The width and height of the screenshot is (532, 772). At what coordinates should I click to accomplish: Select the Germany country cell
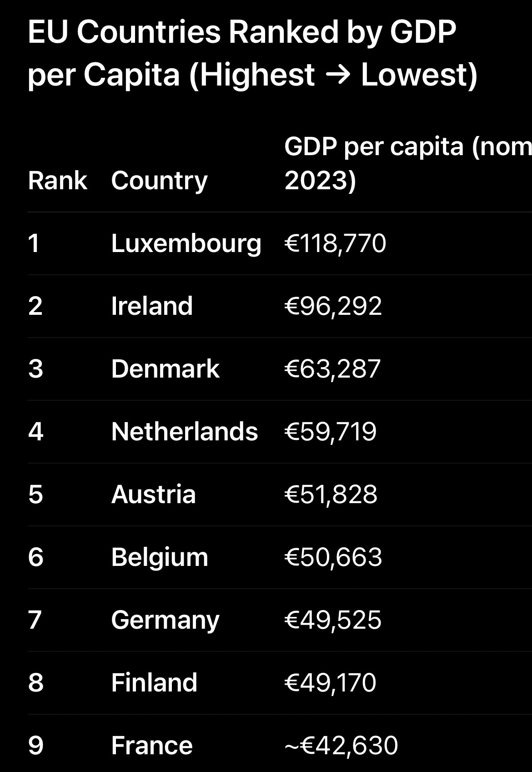tap(165, 620)
